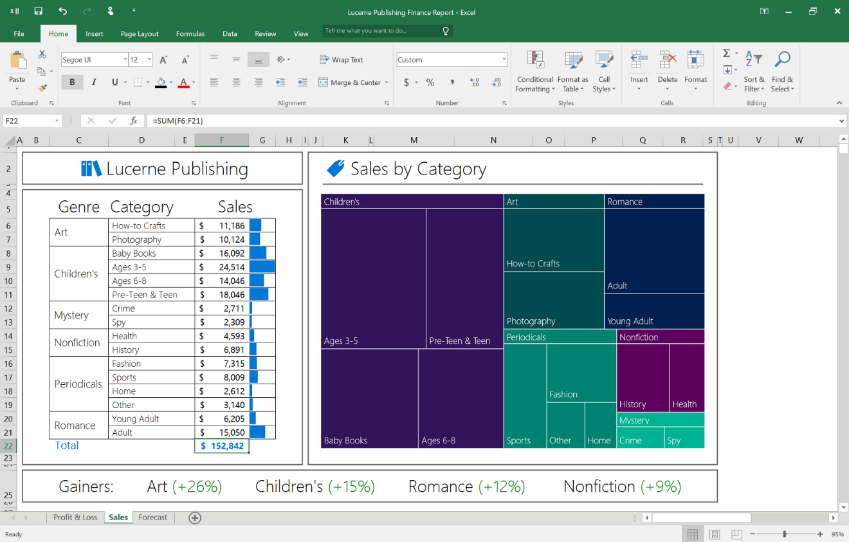849x542 pixels.
Task: Toggle Bold formatting button
Action: click(x=72, y=82)
